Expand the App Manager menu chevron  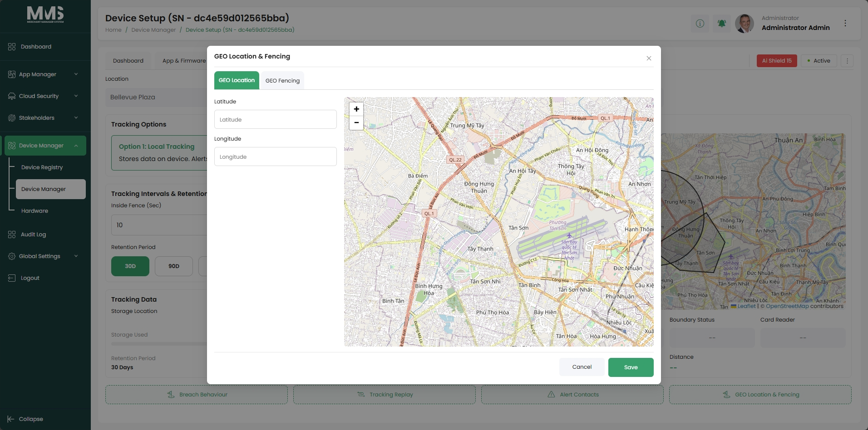[76, 74]
